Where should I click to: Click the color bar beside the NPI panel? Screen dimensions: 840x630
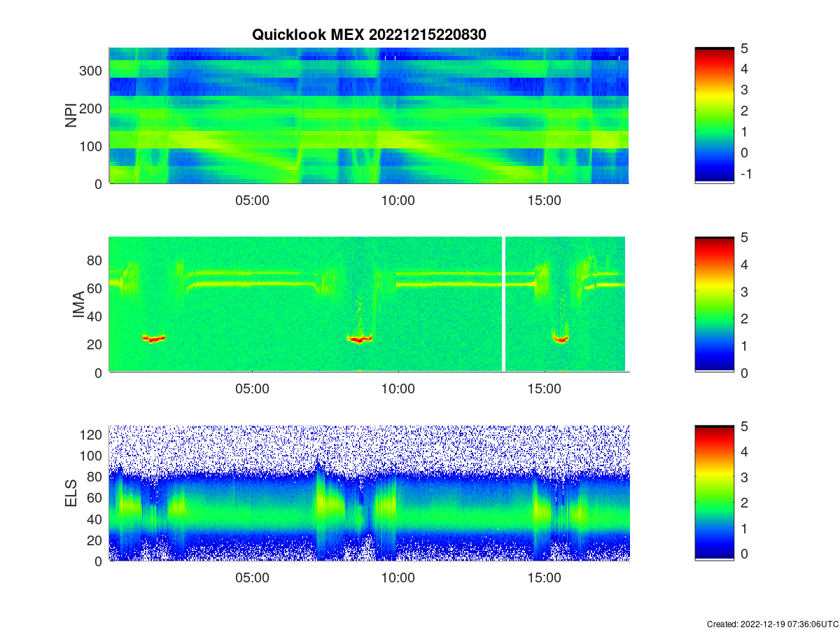(x=715, y=115)
